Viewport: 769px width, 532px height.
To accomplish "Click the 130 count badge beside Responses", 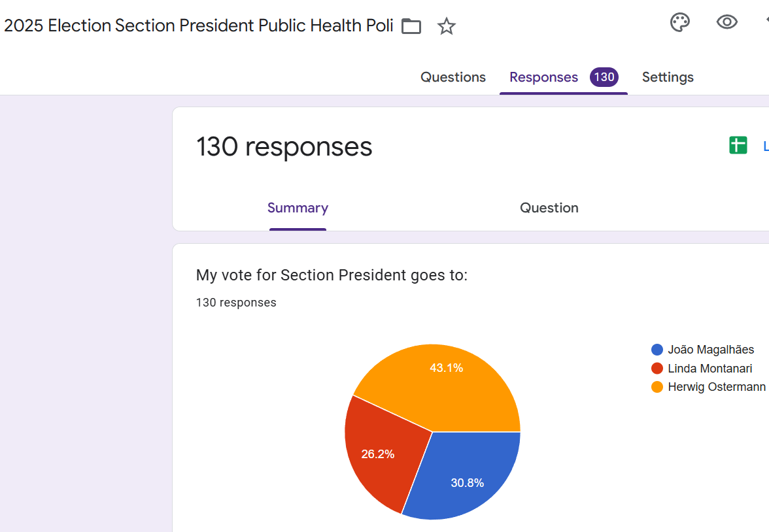I will (604, 77).
